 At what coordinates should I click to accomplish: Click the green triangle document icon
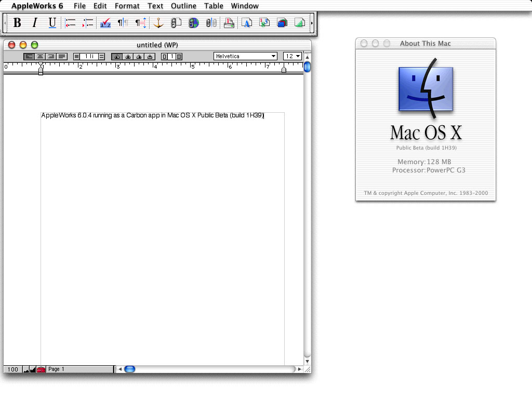click(300, 23)
